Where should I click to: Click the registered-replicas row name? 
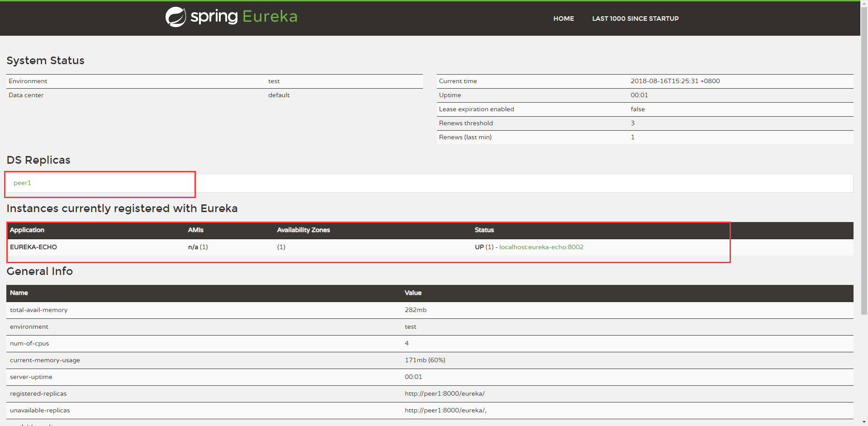point(38,393)
